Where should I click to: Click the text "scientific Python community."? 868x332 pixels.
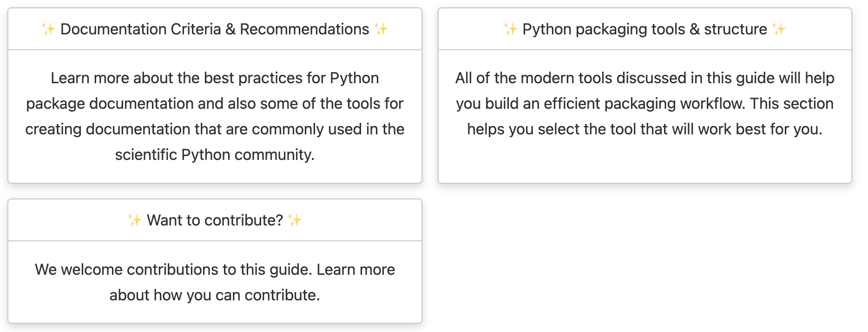click(x=215, y=155)
